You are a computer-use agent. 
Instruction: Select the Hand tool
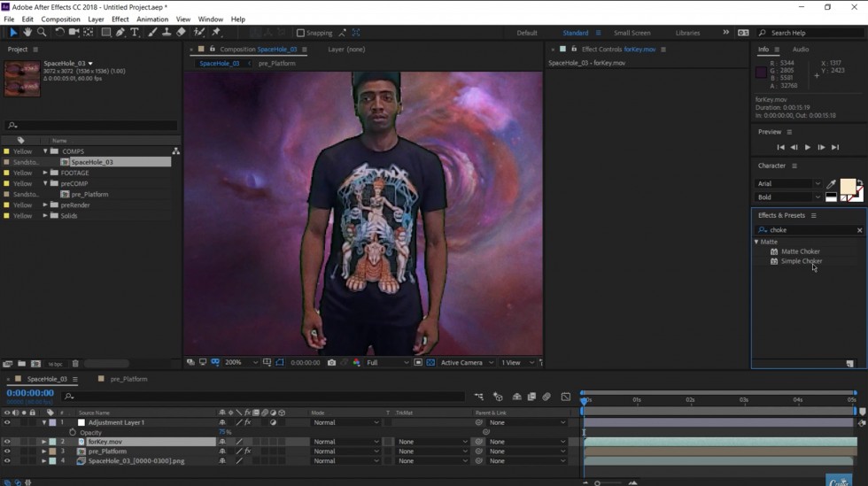(27, 33)
